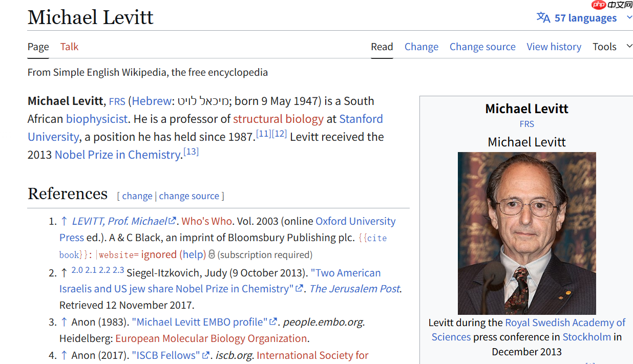Viewport: 633px width, 364px height.
Task: Click the biophysicist link
Action: click(97, 119)
